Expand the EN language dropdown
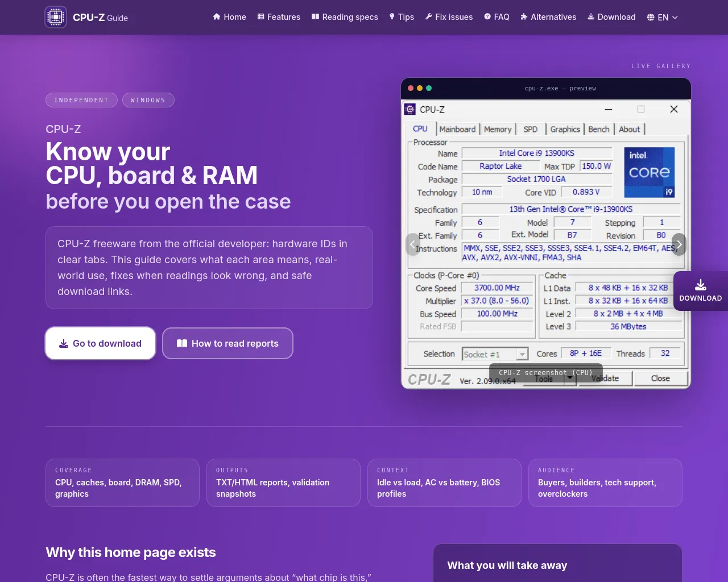 pos(663,18)
